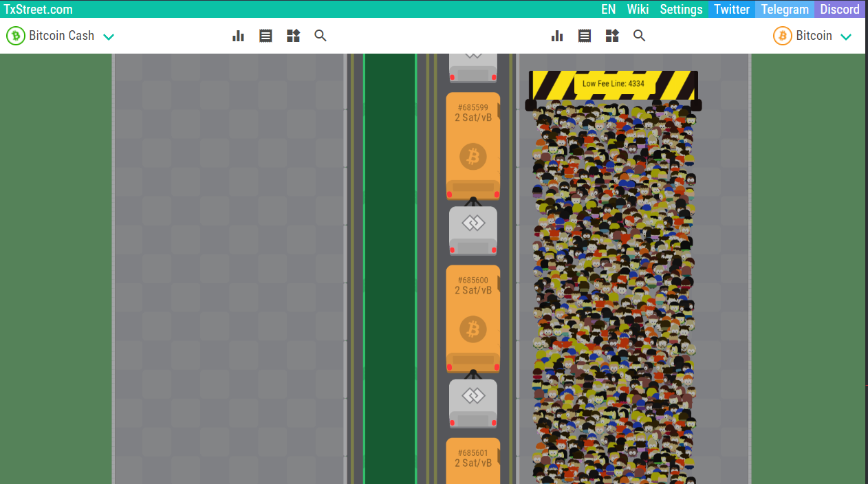This screenshot has height=484, width=868.
Task: Select the orange bus #685601
Action: pos(473,461)
